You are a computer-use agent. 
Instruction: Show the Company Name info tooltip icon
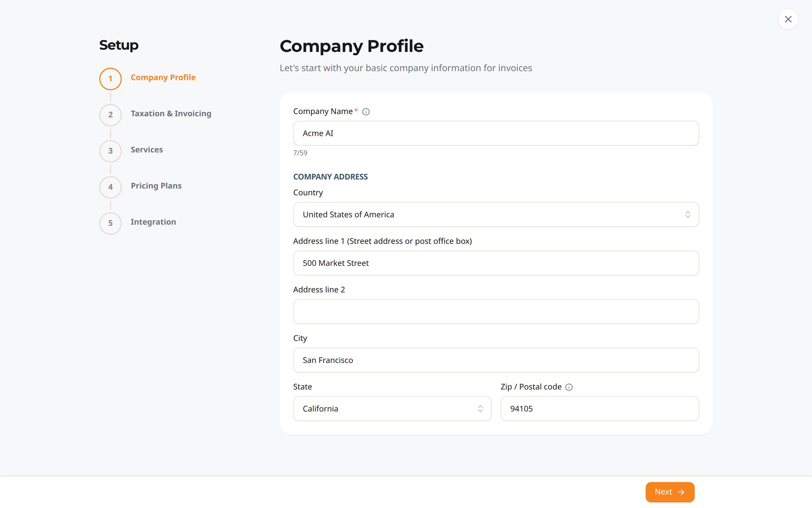(x=366, y=112)
